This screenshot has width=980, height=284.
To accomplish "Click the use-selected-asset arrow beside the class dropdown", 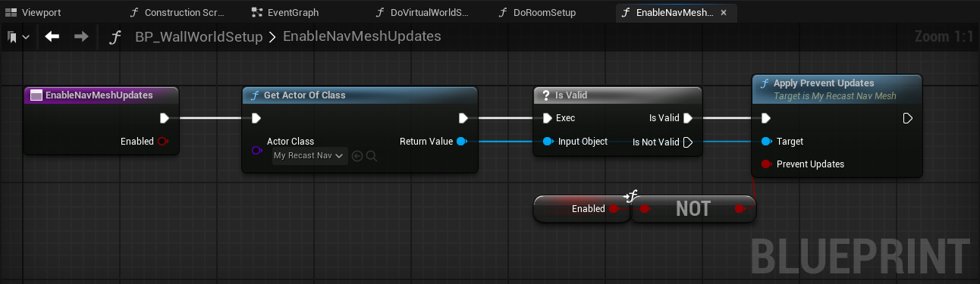I will coord(357,156).
